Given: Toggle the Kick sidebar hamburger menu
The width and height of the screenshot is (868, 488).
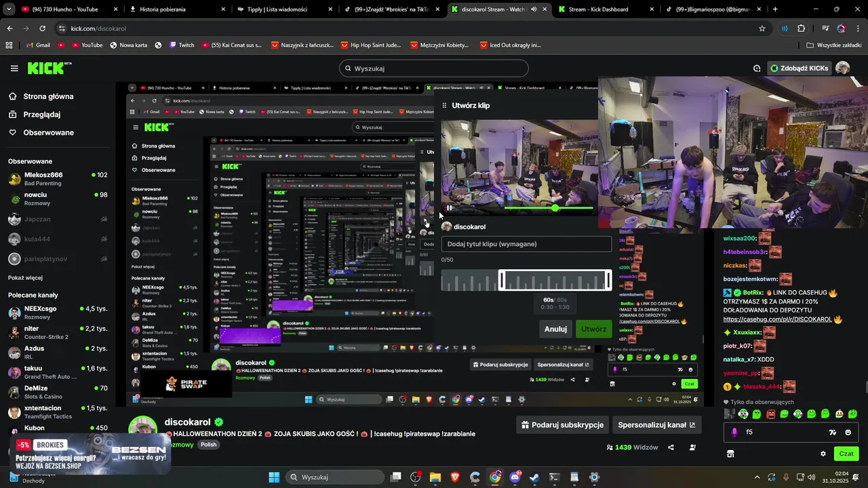Looking at the screenshot, I should (x=14, y=68).
